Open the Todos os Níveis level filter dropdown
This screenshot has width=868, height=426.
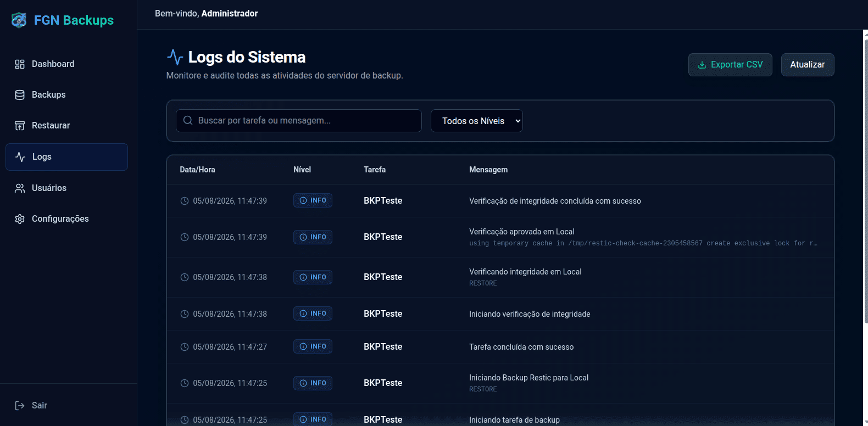(x=476, y=121)
